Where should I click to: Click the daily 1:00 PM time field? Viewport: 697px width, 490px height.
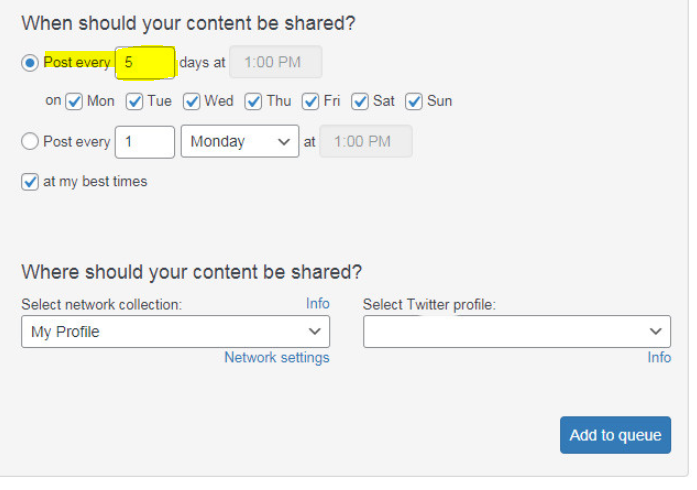(x=276, y=62)
